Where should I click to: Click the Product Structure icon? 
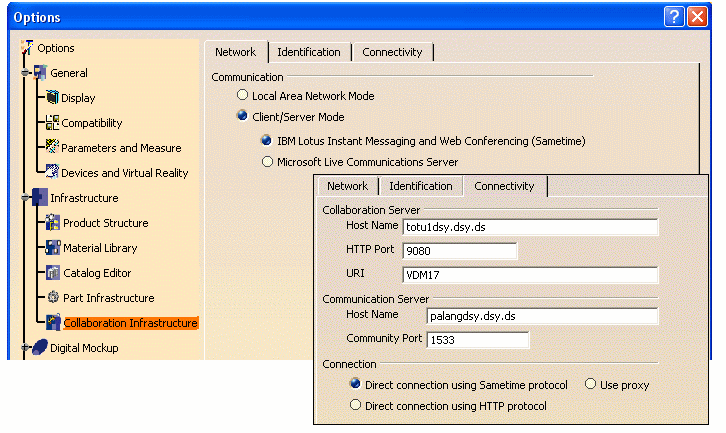[54, 223]
